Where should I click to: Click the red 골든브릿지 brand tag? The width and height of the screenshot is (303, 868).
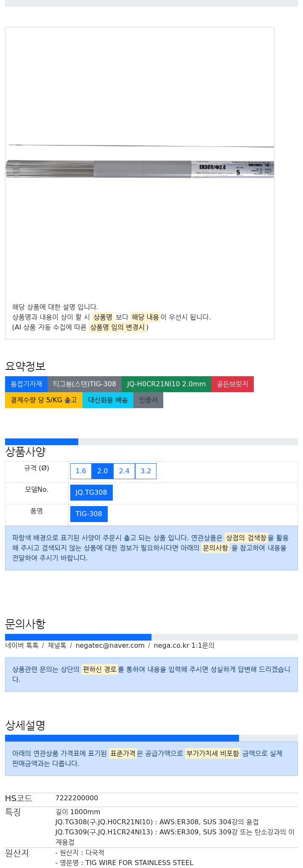point(232,384)
